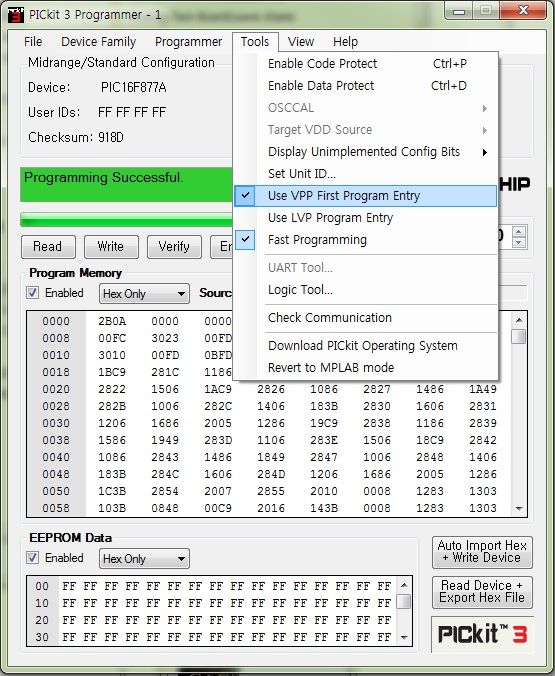555x676 pixels.
Task: Select EEPROM row address 00
Action: [x=42, y=586]
